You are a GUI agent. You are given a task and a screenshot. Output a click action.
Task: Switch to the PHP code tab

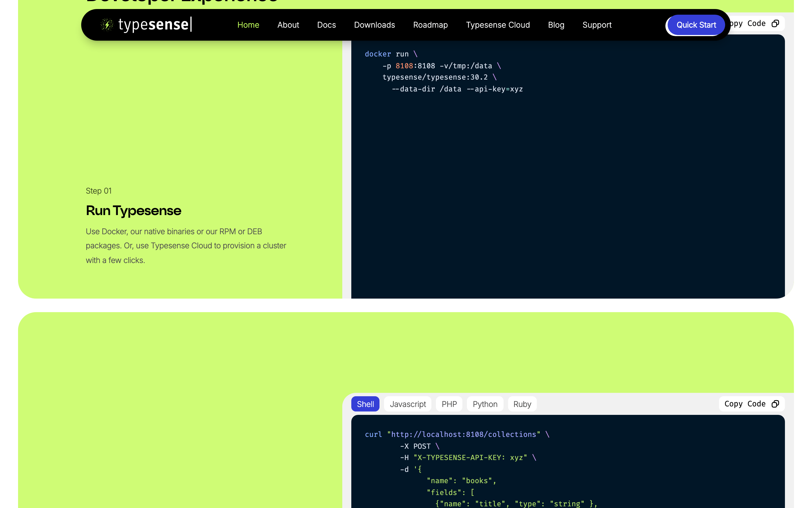pyautogui.click(x=449, y=404)
